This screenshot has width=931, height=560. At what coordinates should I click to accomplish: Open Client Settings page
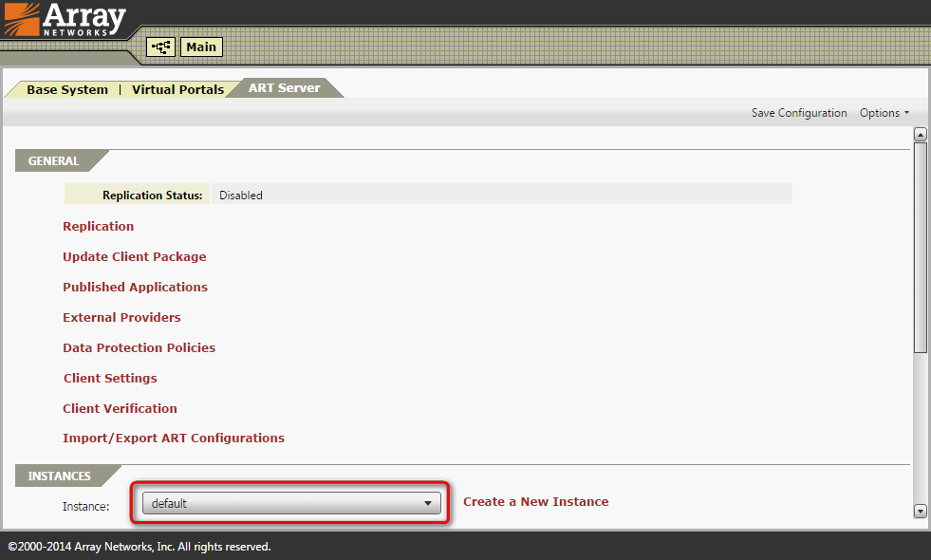[110, 379]
